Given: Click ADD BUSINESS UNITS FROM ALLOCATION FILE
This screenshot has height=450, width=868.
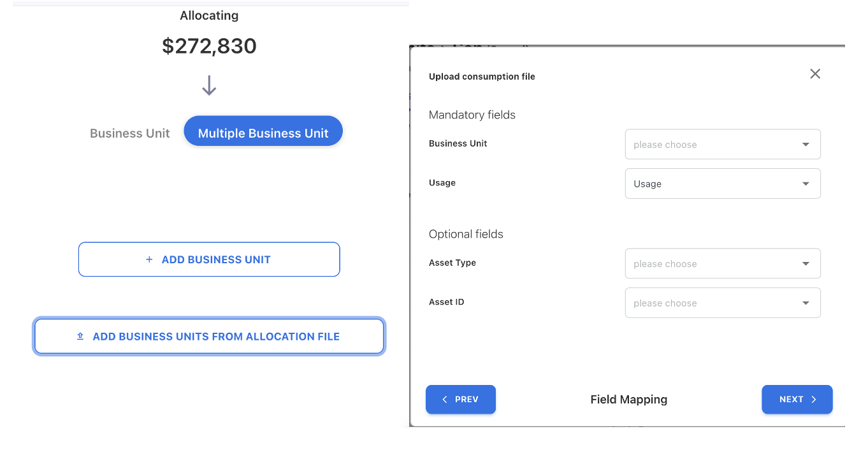Looking at the screenshot, I should point(215,337).
